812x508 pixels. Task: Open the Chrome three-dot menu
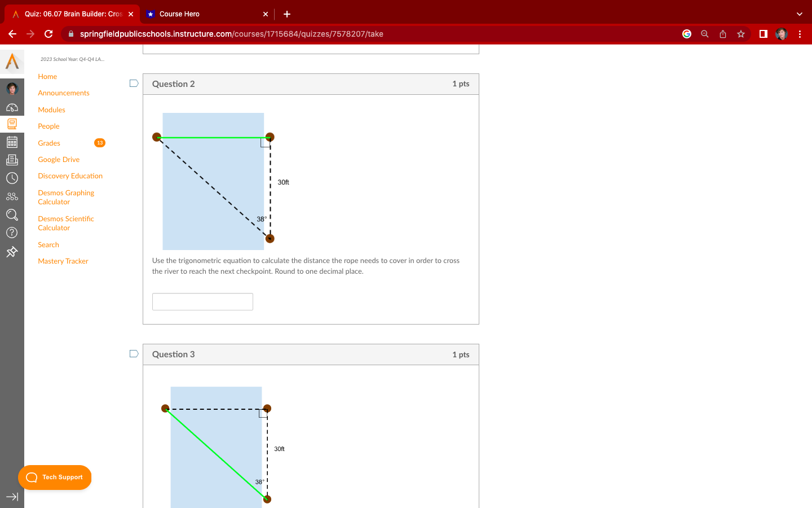pyautogui.click(x=800, y=34)
